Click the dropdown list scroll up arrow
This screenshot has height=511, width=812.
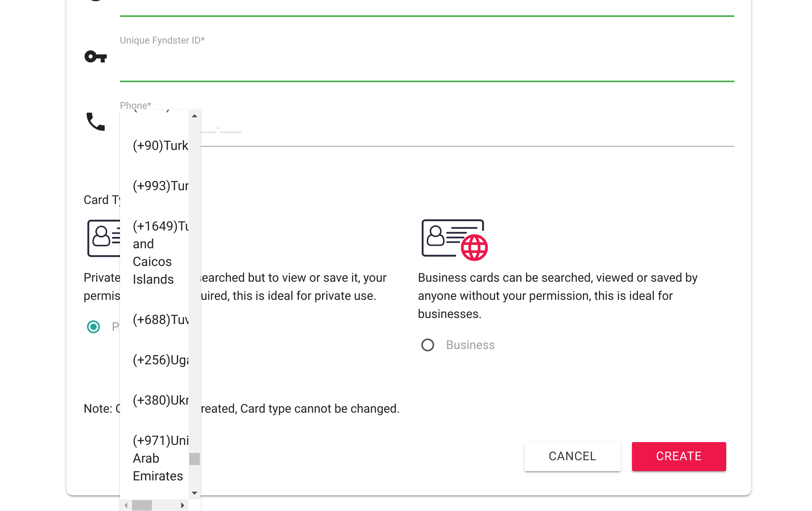click(195, 116)
